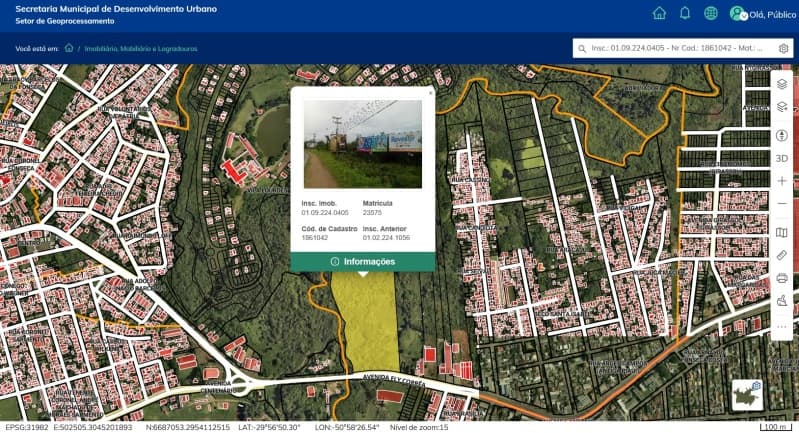Open the add-layers icon
This screenshot has width=799, height=433.
click(782, 107)
